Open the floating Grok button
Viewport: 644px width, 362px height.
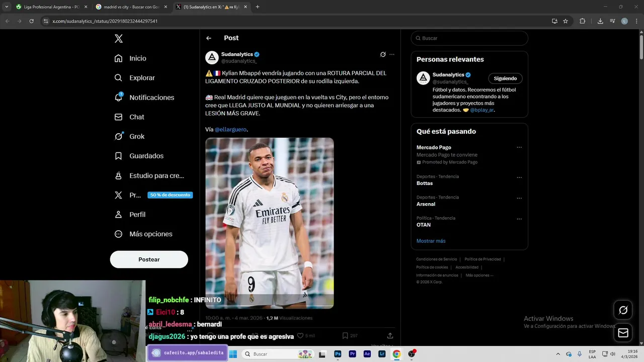(x=623, y=310)
